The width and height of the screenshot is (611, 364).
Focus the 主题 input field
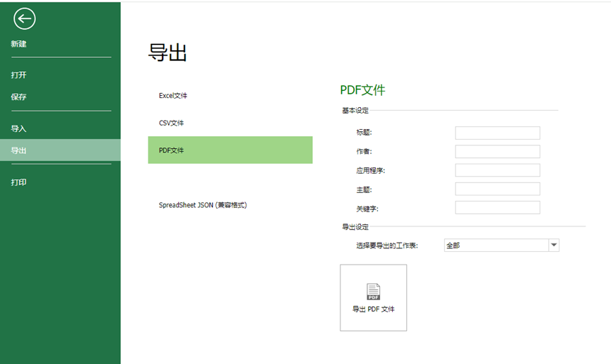[x=497, y=189]
